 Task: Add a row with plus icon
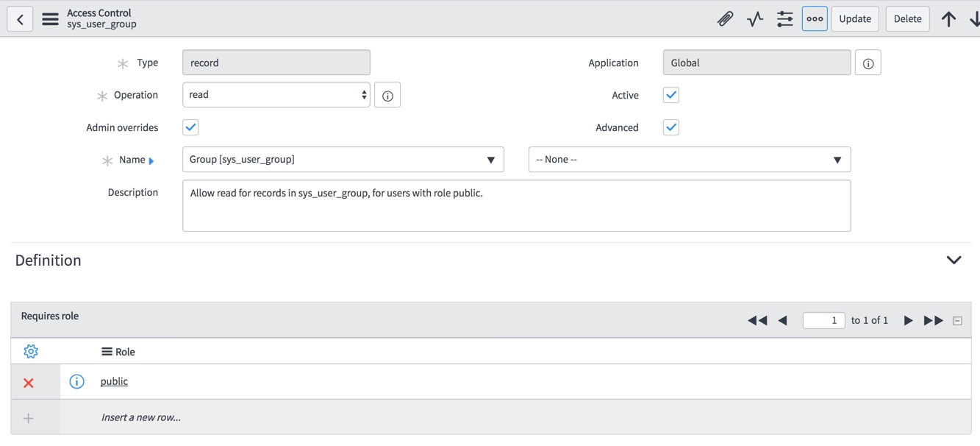point(29,418)
